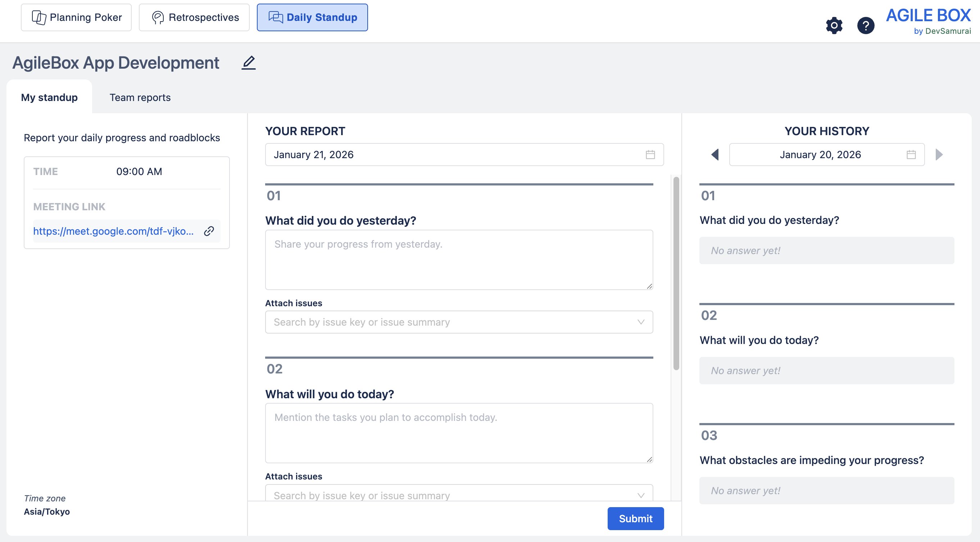Copy meeting link via chain icon
Viewport: 980px width, 542px height.
point(209,231)
